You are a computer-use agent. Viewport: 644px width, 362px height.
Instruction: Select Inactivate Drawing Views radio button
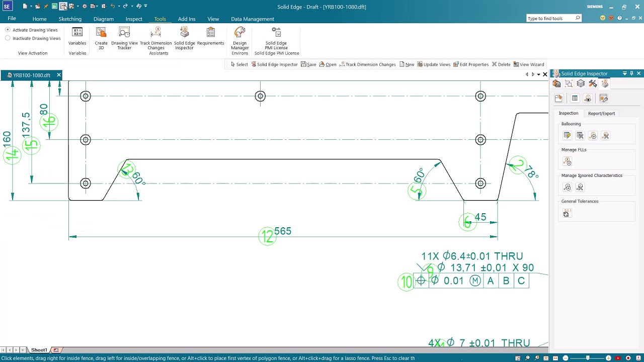click(8, 38)
